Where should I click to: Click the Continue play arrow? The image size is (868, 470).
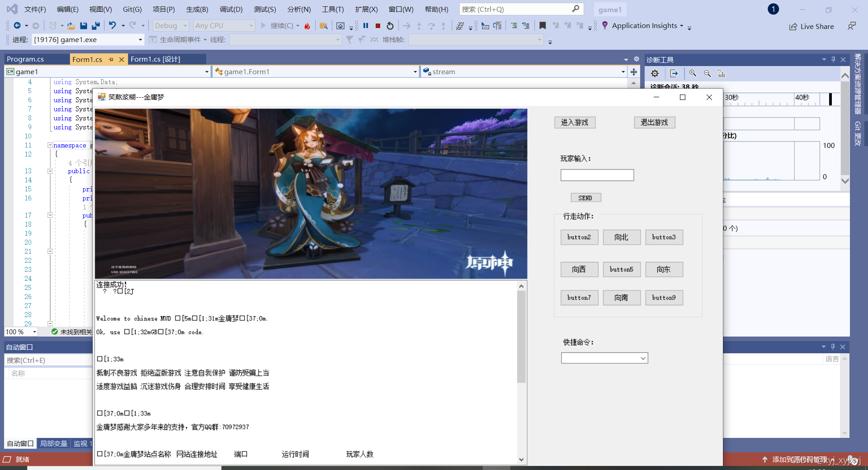(x=264, y=26)
